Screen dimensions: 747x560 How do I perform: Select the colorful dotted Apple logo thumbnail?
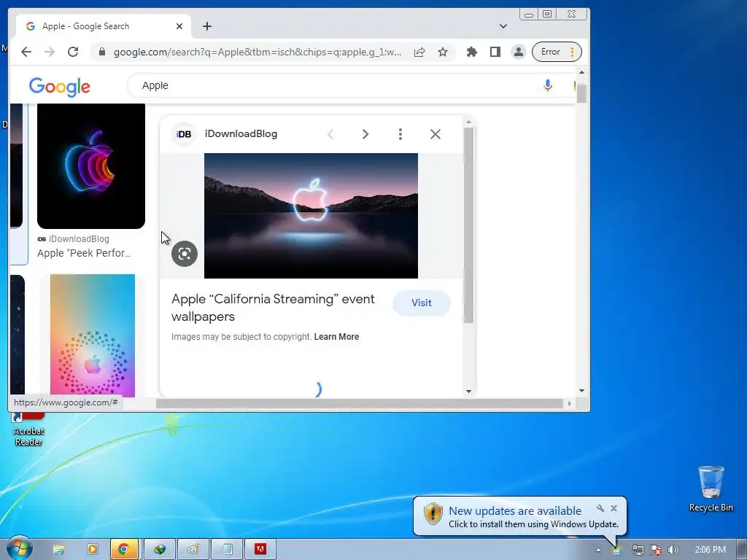click(93, 335)
